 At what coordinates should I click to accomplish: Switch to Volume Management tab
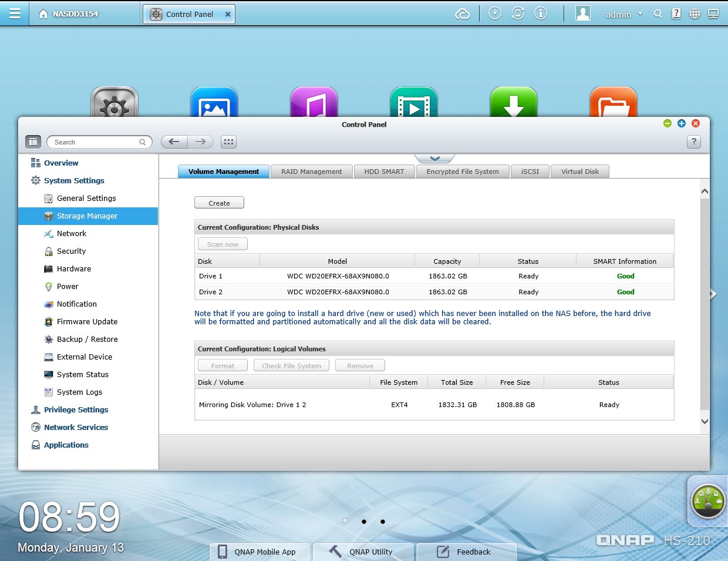click(x=224, y=172)
